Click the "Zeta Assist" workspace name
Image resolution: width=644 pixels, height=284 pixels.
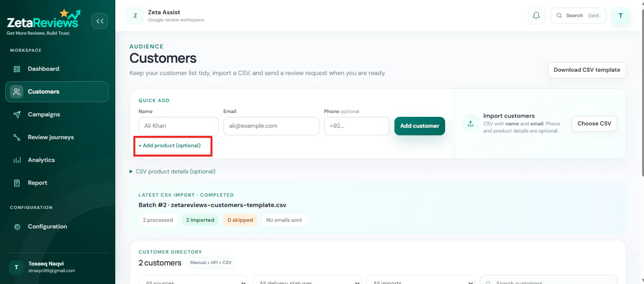(164, 12)
